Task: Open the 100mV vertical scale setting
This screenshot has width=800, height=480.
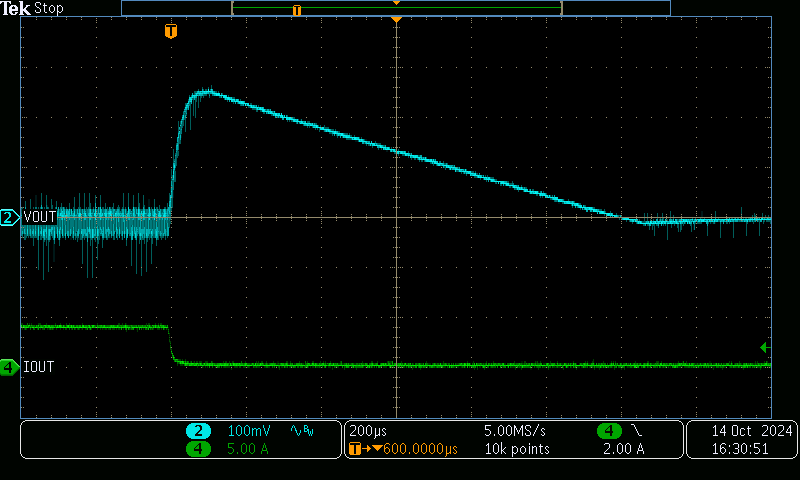Action: coord(249,431)
